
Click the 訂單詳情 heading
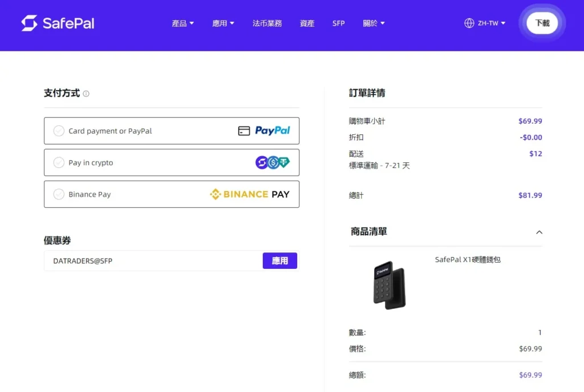pyautogui.click(x=367, y=93)
